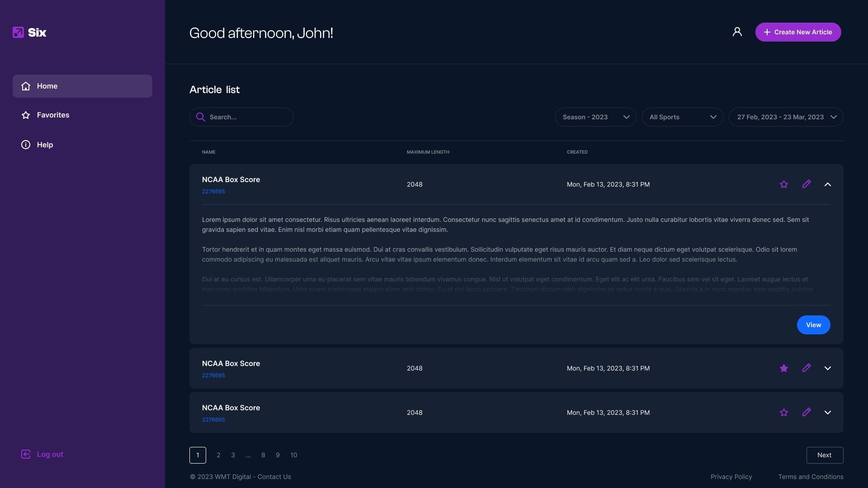Click the Six logo icon

pyautogui.click(x=18, y=33)
